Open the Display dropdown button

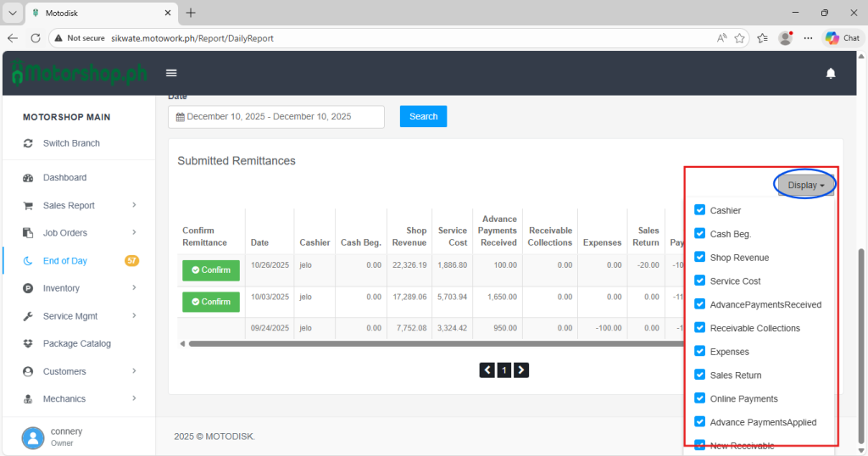tap(805, 185)
